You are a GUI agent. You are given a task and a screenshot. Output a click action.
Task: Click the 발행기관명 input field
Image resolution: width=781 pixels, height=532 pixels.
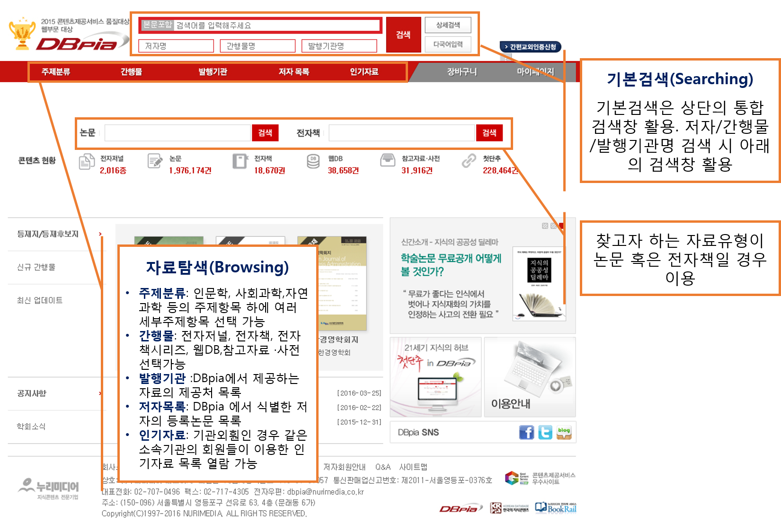tap(339, 46)
